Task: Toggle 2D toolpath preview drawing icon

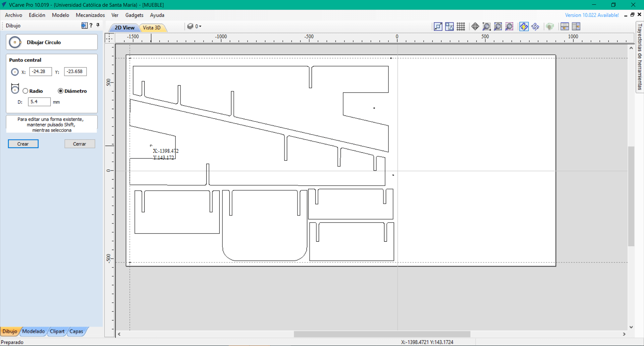Action: tap(524, 27)
